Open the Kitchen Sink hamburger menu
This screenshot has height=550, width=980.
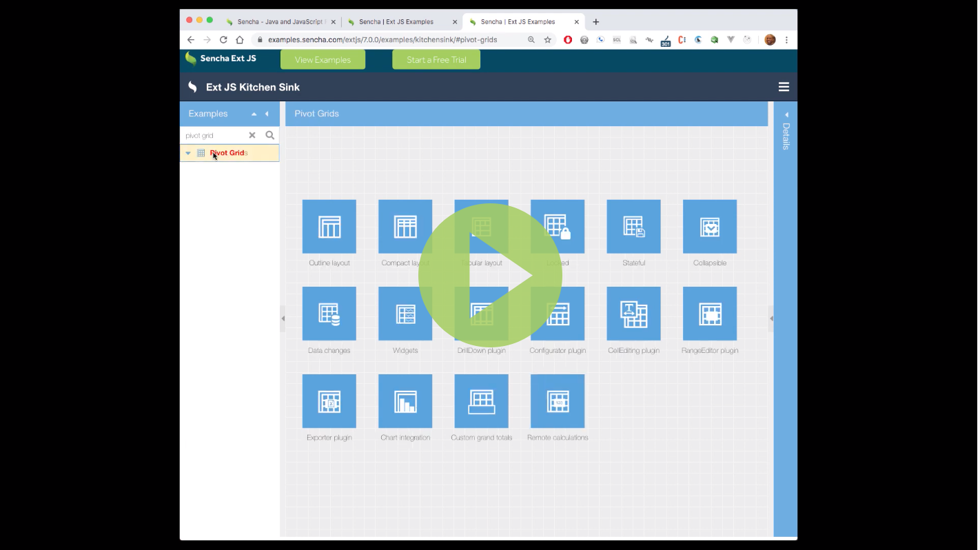784,87
